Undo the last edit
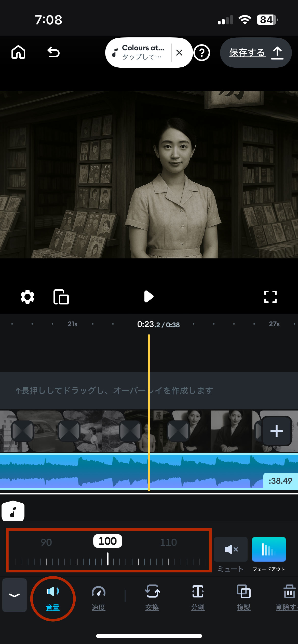 click(x=53, y=52)
